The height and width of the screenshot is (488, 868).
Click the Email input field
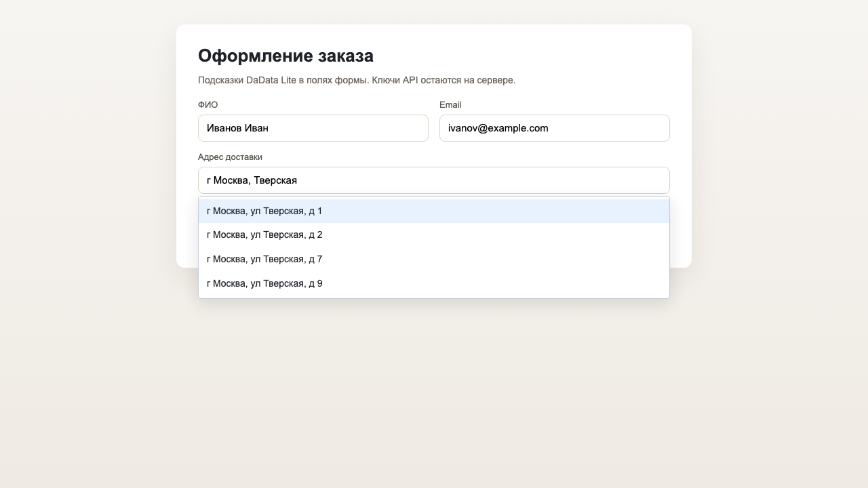(x=555, y=128)
